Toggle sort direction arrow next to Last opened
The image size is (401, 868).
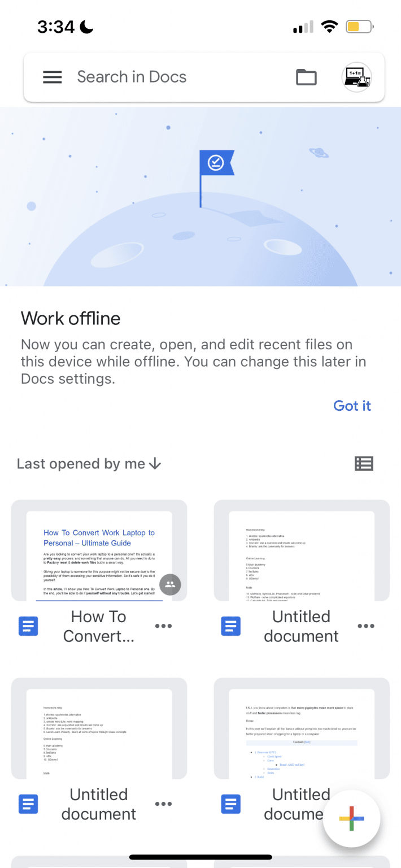pos(155,464)
